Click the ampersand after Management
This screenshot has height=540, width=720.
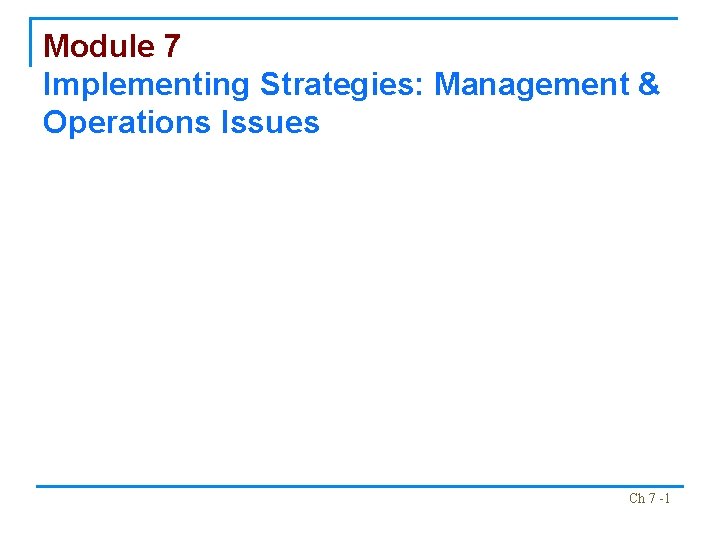click(648, 85)
